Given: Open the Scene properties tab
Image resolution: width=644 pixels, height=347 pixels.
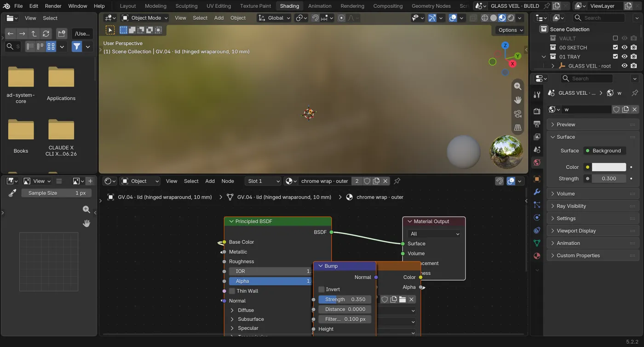Looking at the screenshot, I should point(537,150).
